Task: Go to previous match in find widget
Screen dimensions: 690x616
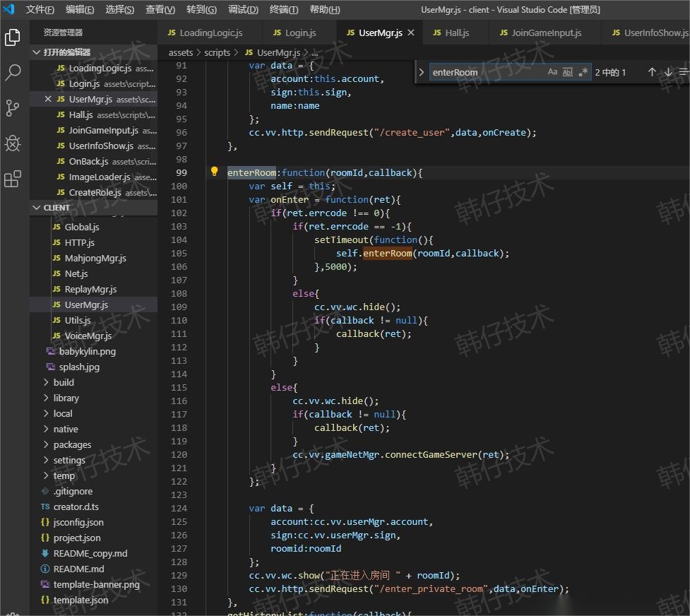Action: point(652,72)
